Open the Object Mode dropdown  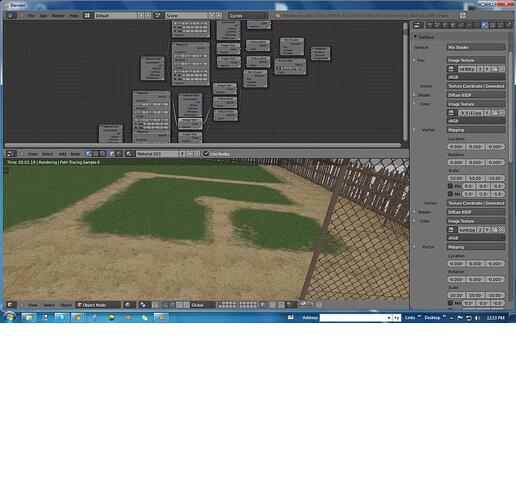[x=98, y=305]
